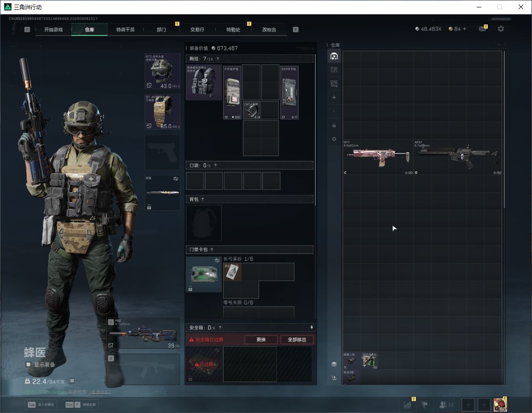Open the statistics bar chart icon

407,405
